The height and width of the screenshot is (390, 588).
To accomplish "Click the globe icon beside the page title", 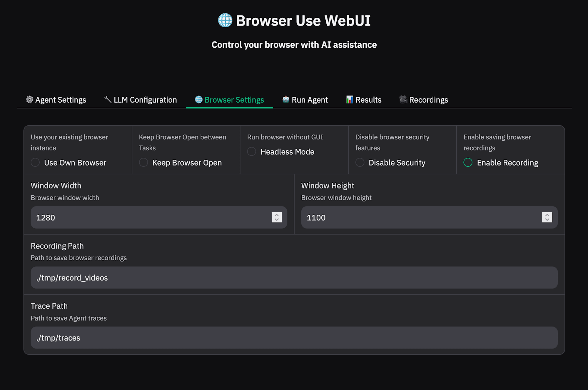I will (x=225, y=20).
